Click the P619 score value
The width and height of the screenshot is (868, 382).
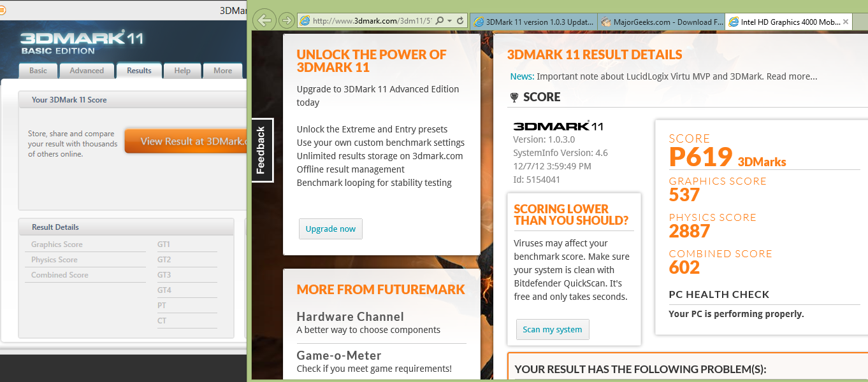[701, 157]
